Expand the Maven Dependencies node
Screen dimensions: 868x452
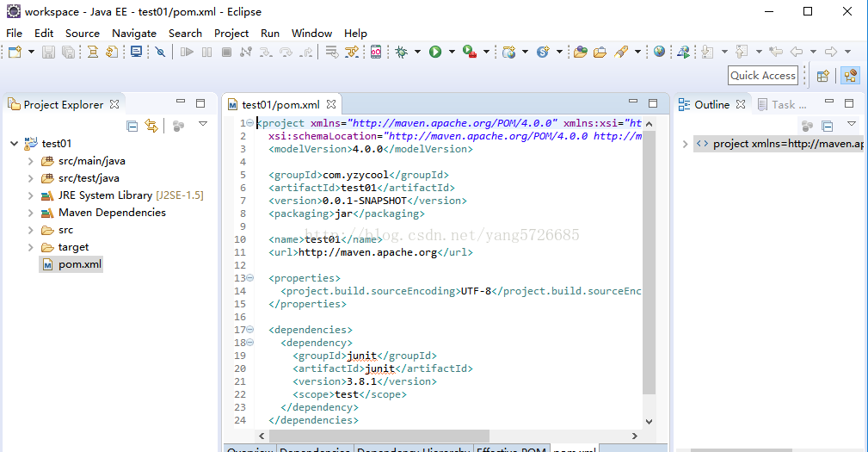pos(30,213)
